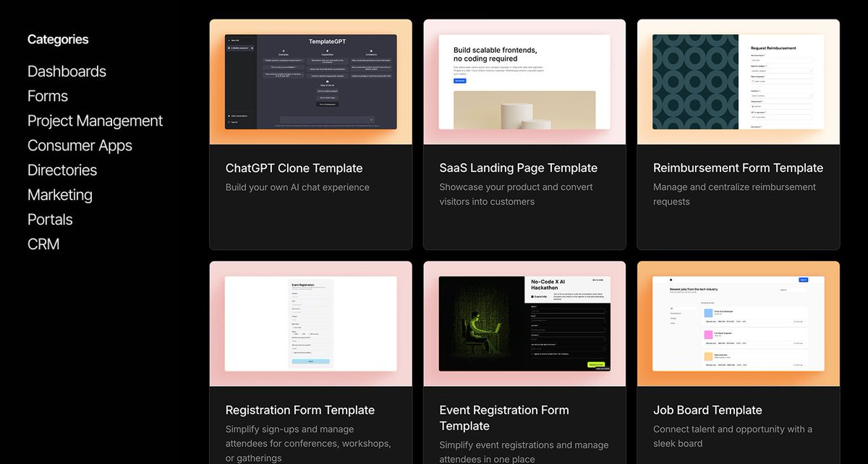Click 'Build your own AI chat experience' description
Viewport: 868px width, 464px height.
297,187
